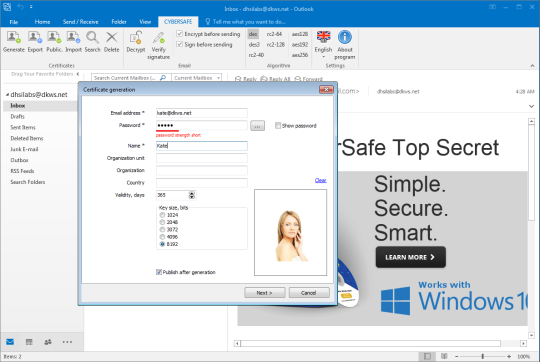Collapse the dhsilabs@dkws.net account tree
Screen dimensions: 540x362
click(x=7, y=94)
